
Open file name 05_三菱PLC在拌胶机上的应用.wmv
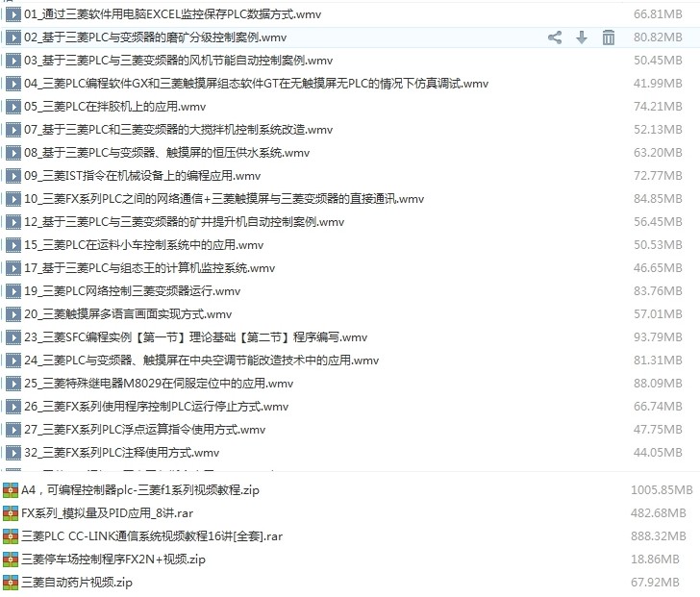(x=115, y=107)
